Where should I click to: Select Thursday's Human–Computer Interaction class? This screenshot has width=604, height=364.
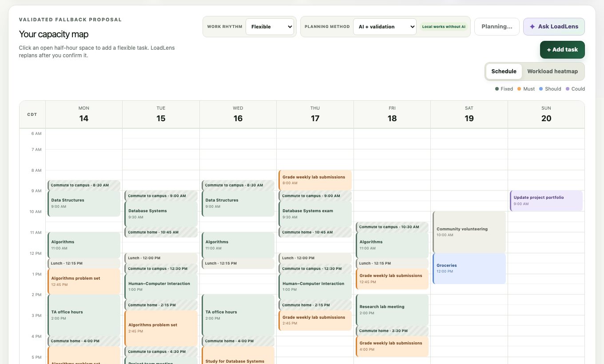[x=315, y=287]
